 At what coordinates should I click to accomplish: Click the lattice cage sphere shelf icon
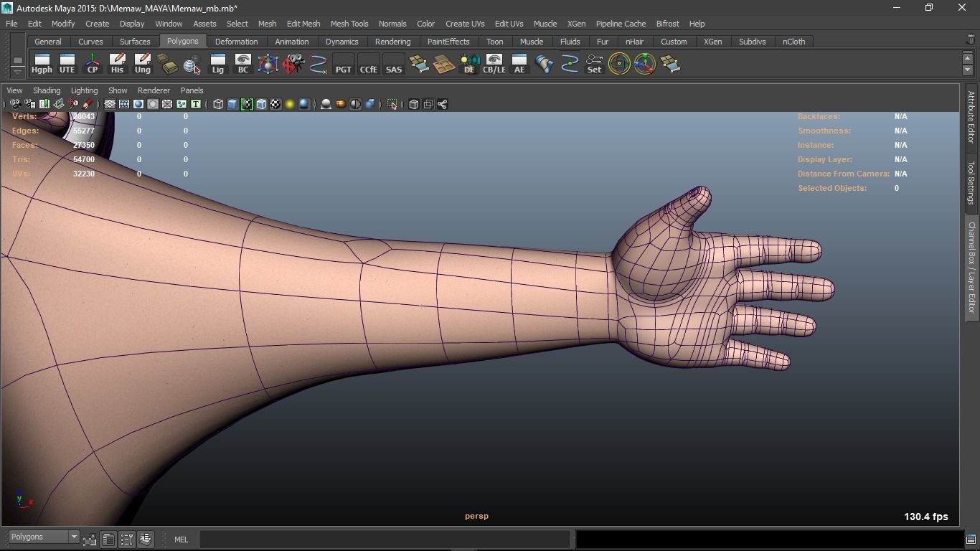(x=268, y=64)
